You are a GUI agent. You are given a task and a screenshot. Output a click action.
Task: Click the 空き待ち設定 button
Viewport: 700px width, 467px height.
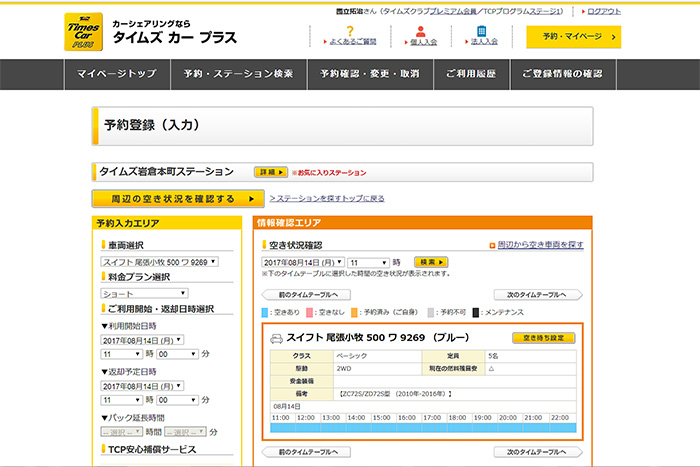click(543, 338)
